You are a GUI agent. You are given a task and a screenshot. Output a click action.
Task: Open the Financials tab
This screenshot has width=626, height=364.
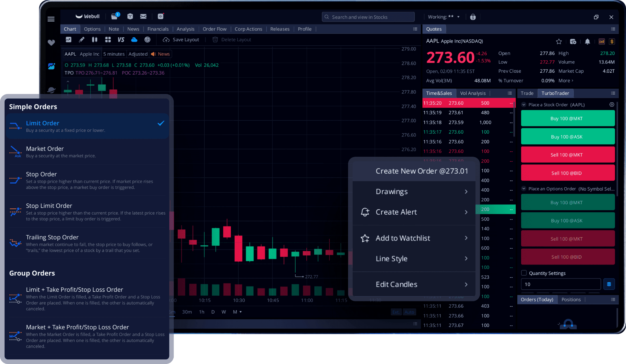158,29
